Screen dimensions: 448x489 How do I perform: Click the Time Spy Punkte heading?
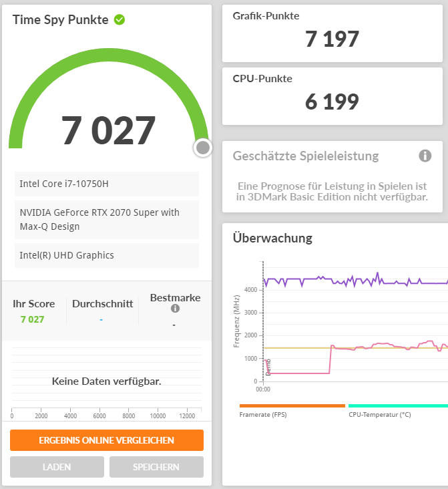click(x=61, y=19)
